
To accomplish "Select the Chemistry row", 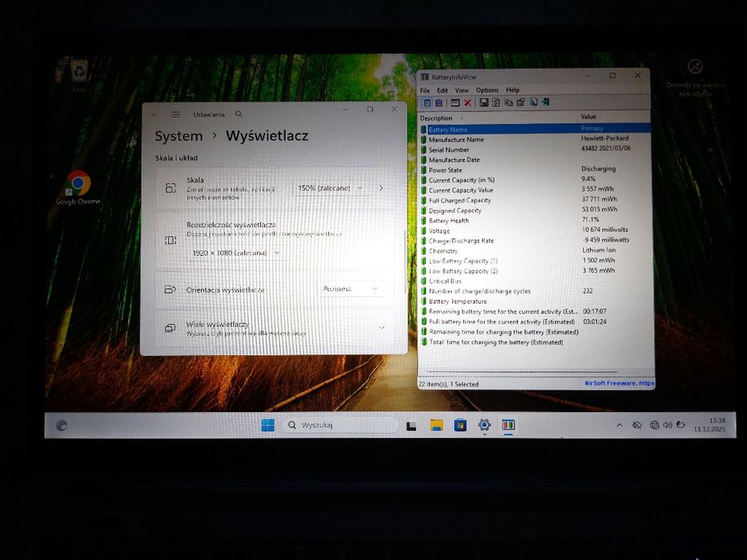I will tap(535, 251).
